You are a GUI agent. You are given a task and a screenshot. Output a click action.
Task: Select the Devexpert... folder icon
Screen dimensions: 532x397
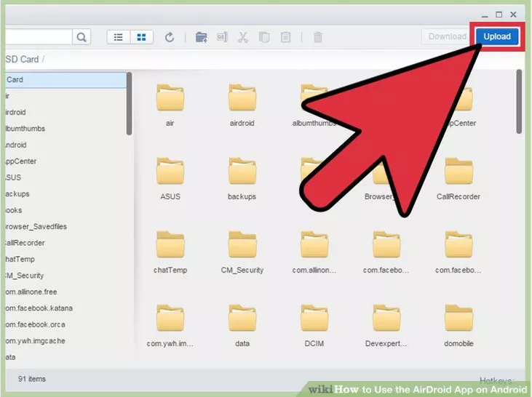386,318
